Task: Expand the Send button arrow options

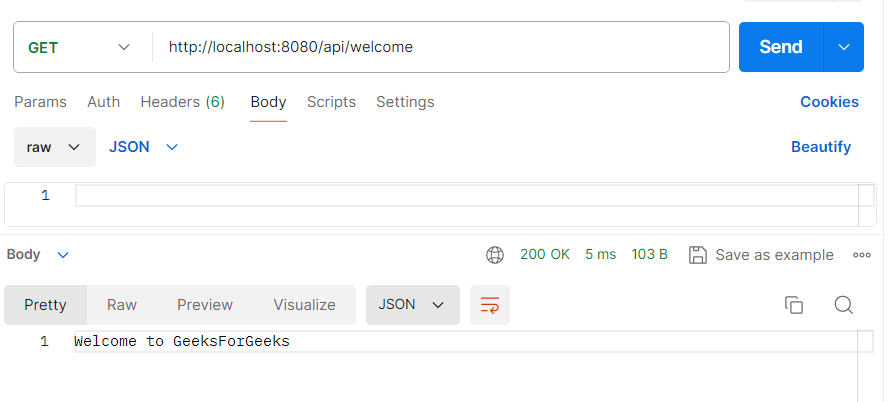Action: tap(843, 47)
